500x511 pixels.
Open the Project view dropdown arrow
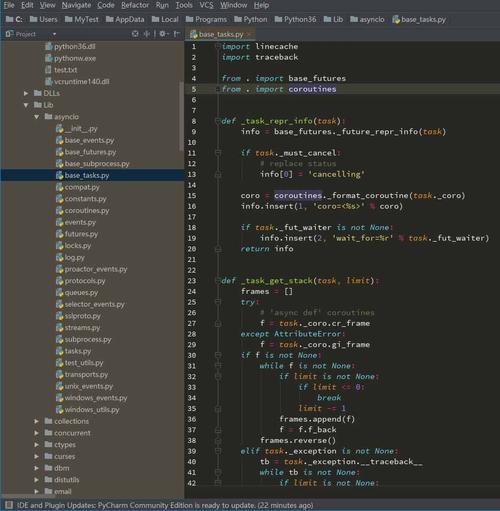(54, 34)
